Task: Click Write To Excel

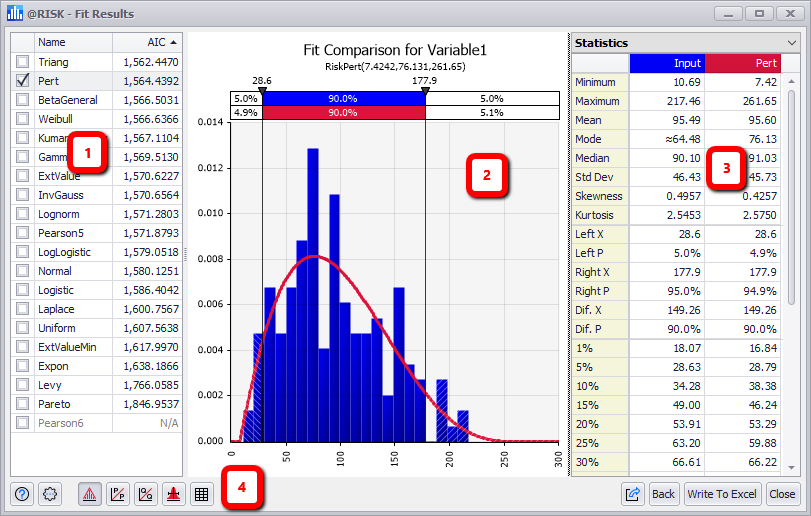Action: [722, 493]
